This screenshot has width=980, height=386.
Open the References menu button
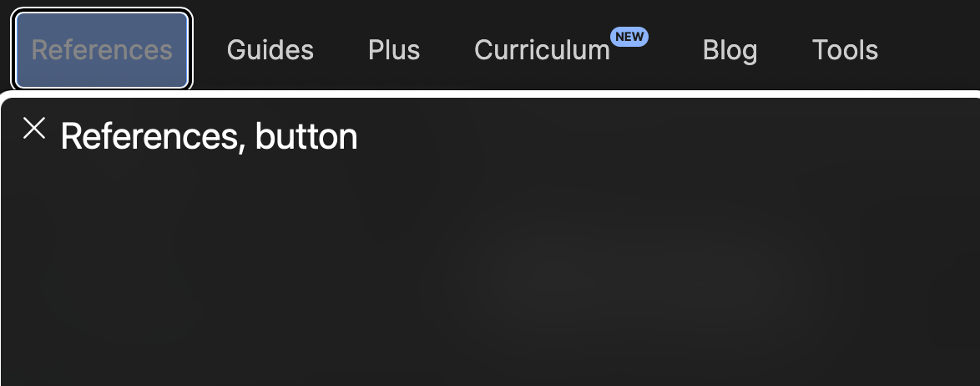[102, 50]
